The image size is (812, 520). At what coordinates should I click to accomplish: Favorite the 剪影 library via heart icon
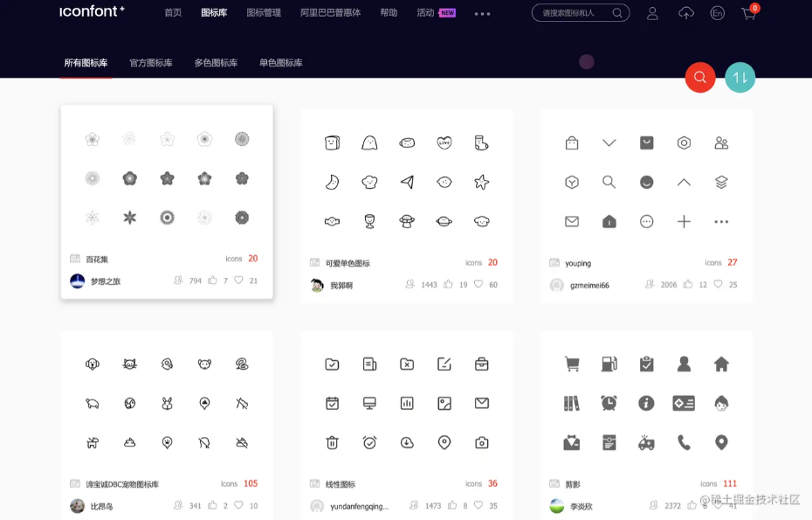[719, 504]
